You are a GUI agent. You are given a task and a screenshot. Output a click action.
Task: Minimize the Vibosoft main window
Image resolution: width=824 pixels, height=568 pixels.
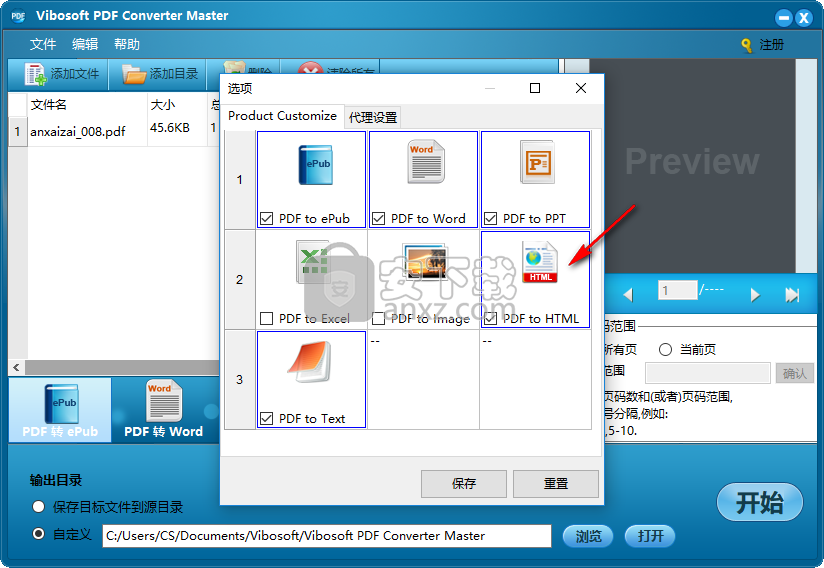pyautogui.click(x=784, y=18)
